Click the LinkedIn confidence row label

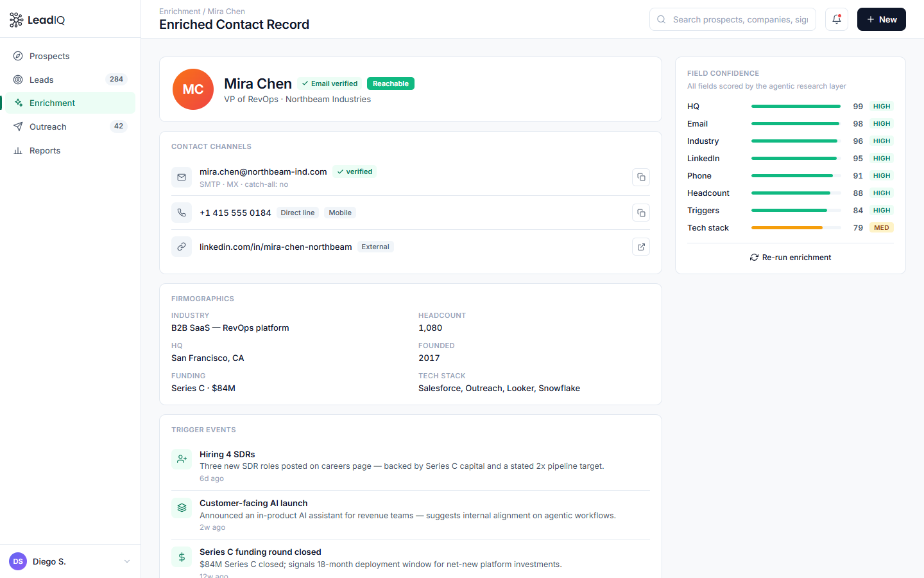(703, 159)
